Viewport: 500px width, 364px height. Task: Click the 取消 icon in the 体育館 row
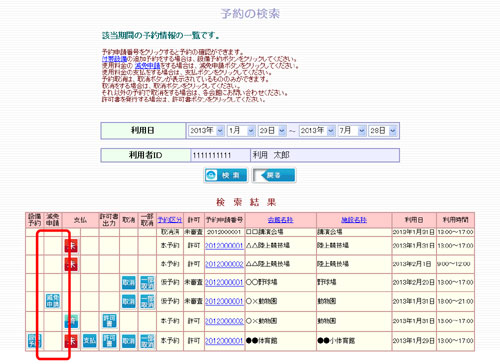pos(129,341)
